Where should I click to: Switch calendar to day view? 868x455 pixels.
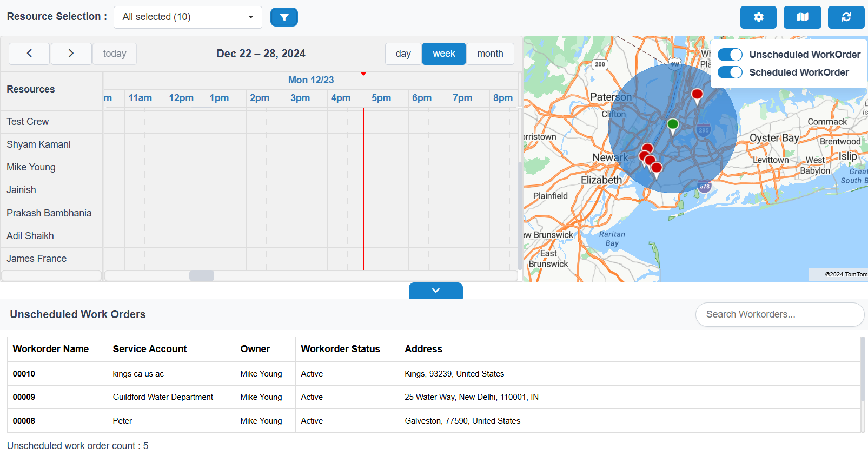[403, 54]
